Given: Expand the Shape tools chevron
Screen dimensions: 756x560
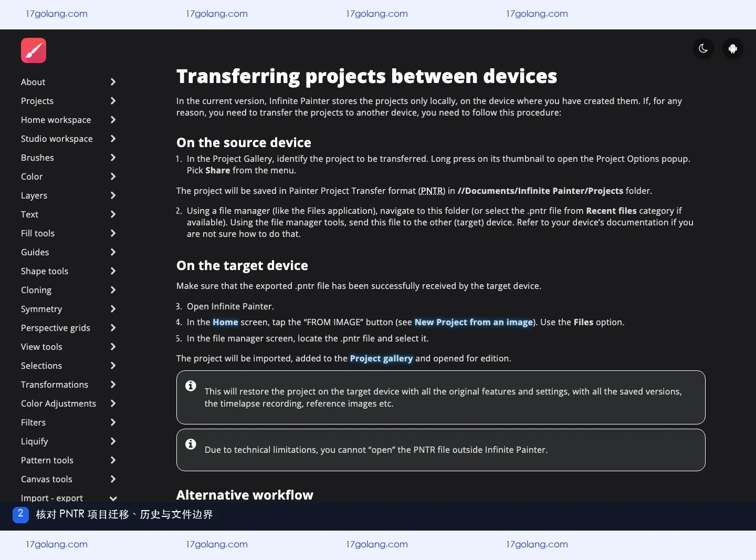Looking at the screenshot, I should (x=113, y=271).
